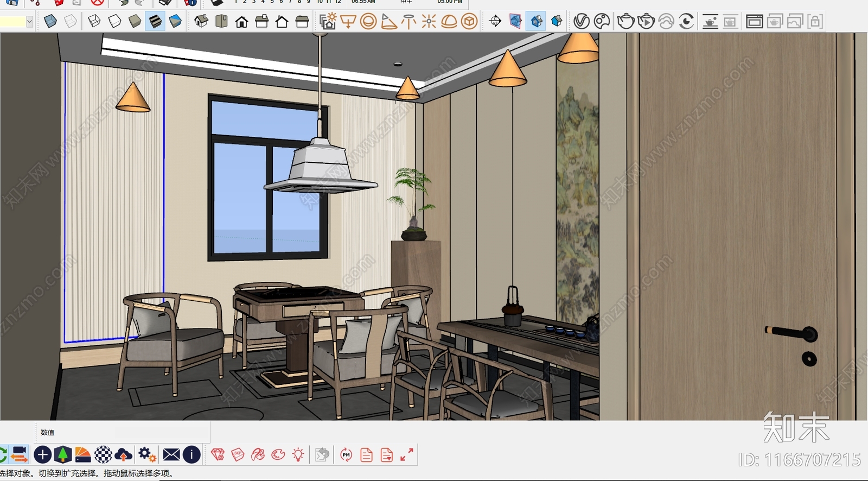
Task: Switch to Monochrome style
Action: point(175,21)
